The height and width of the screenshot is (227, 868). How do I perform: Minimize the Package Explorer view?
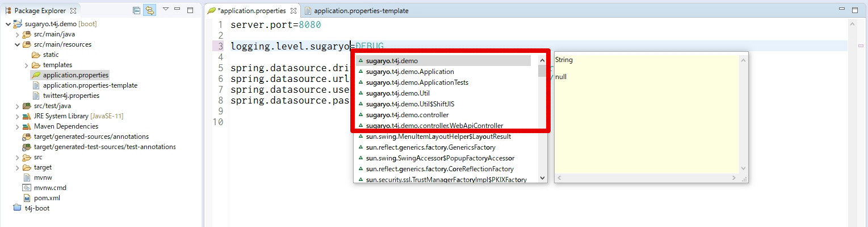[178, 10]
